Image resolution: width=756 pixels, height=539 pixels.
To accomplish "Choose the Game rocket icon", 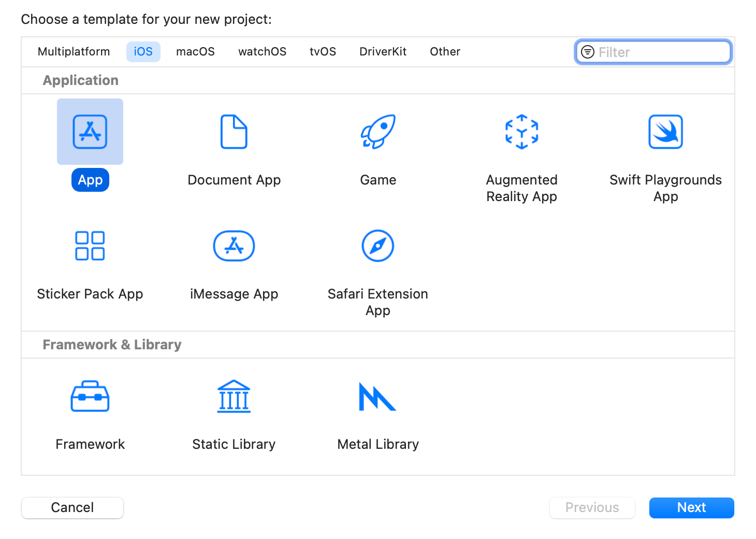I will tap(378, 132).
